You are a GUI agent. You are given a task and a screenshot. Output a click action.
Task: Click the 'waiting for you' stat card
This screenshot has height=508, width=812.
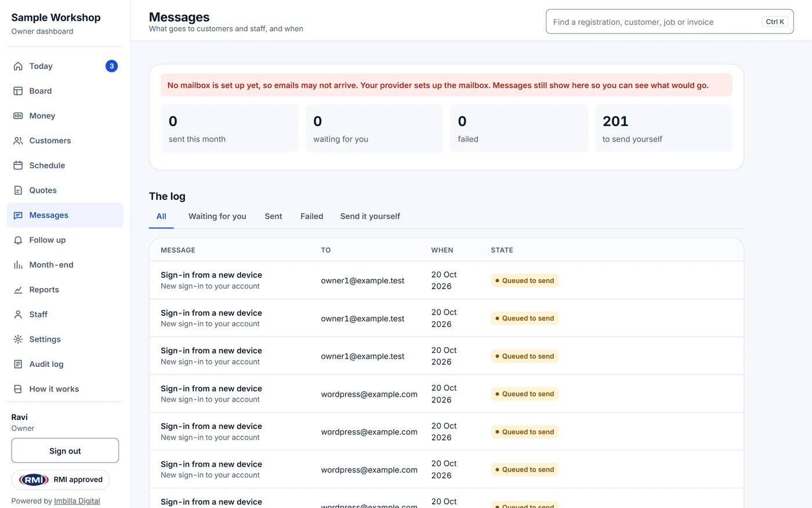(x=374, y=128)
